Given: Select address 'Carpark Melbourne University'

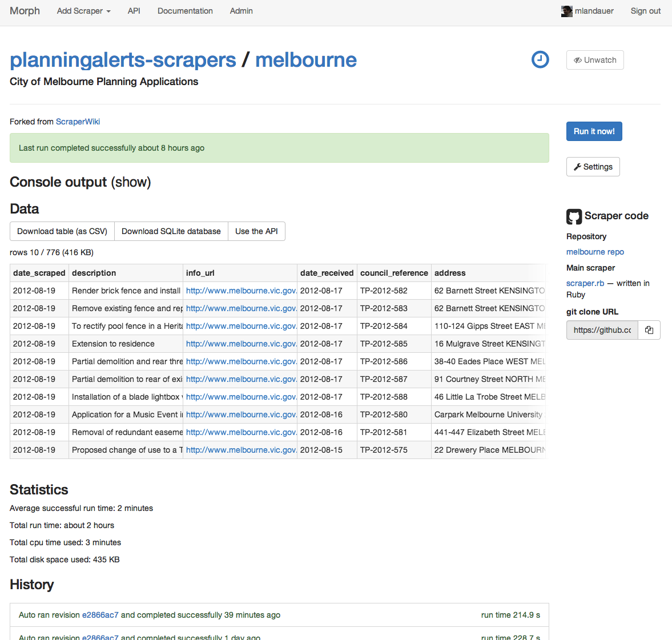Looking at the screenshot, I should (489, 414).
